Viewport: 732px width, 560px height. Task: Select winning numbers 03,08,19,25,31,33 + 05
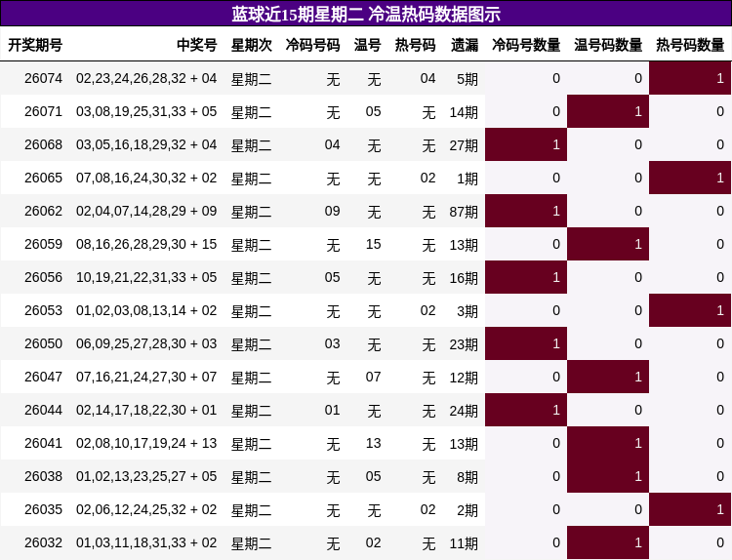click(x=146, y=111)
